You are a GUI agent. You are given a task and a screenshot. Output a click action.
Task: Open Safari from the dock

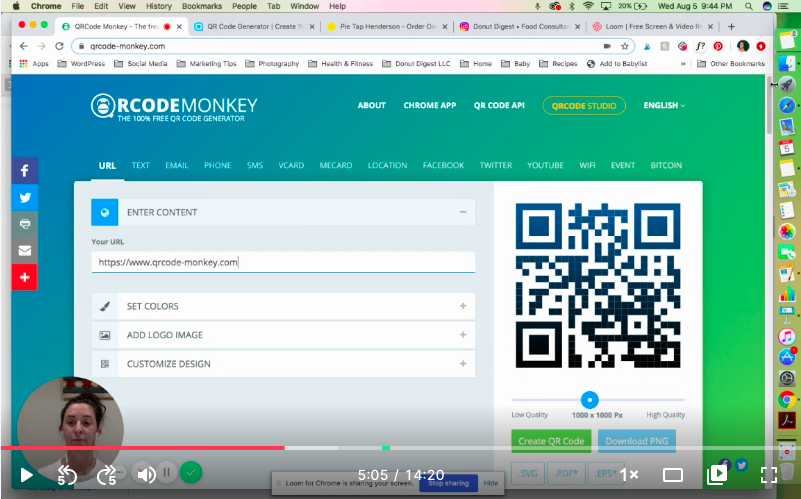787,105
